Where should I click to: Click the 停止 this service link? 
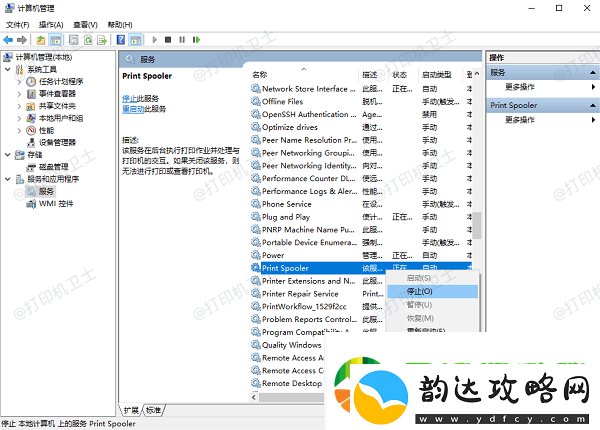(x=129, y=99)
